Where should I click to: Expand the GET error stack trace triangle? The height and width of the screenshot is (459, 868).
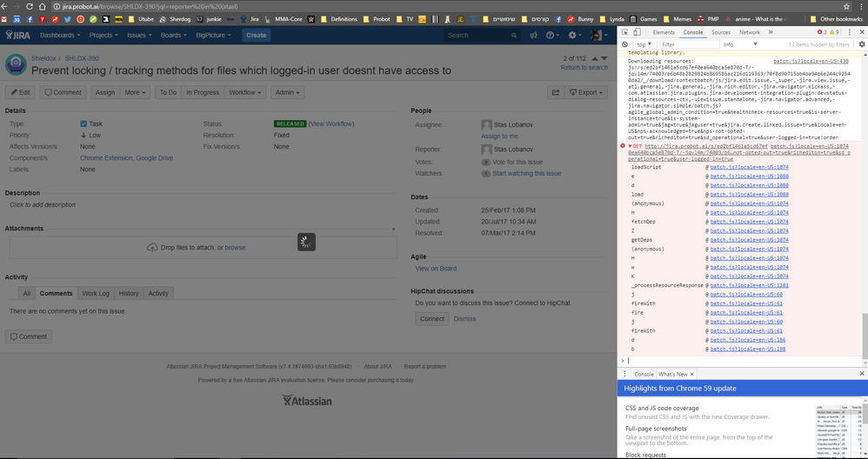click(630, 145)
